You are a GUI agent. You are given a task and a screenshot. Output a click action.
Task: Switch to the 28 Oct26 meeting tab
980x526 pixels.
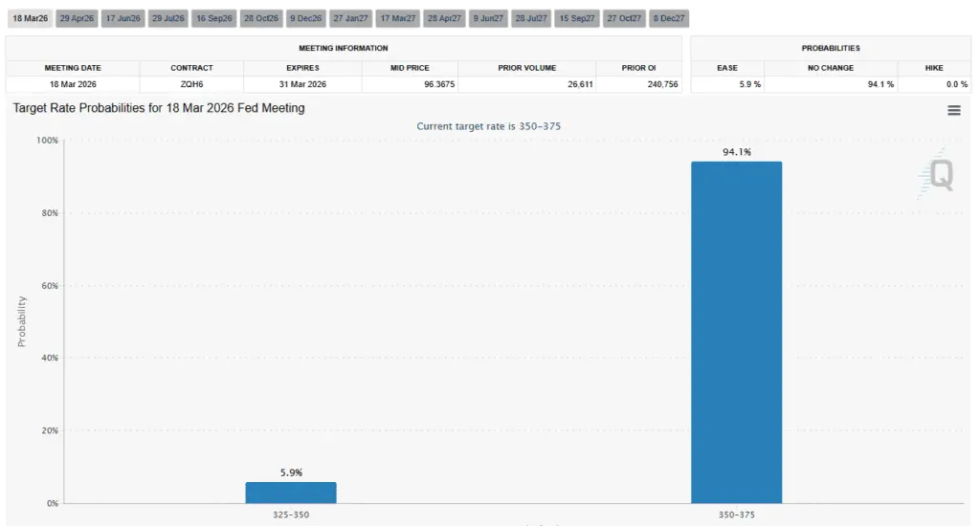click(x=260, y=18)
